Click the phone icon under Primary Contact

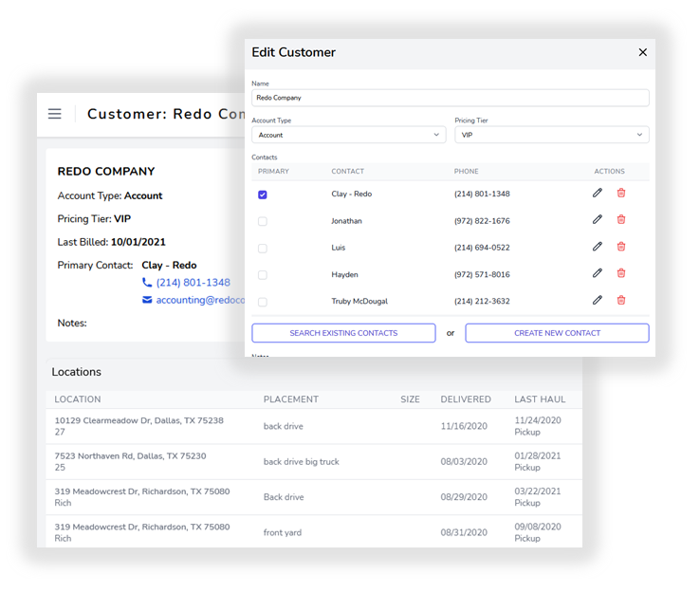(x=147, y=282)
